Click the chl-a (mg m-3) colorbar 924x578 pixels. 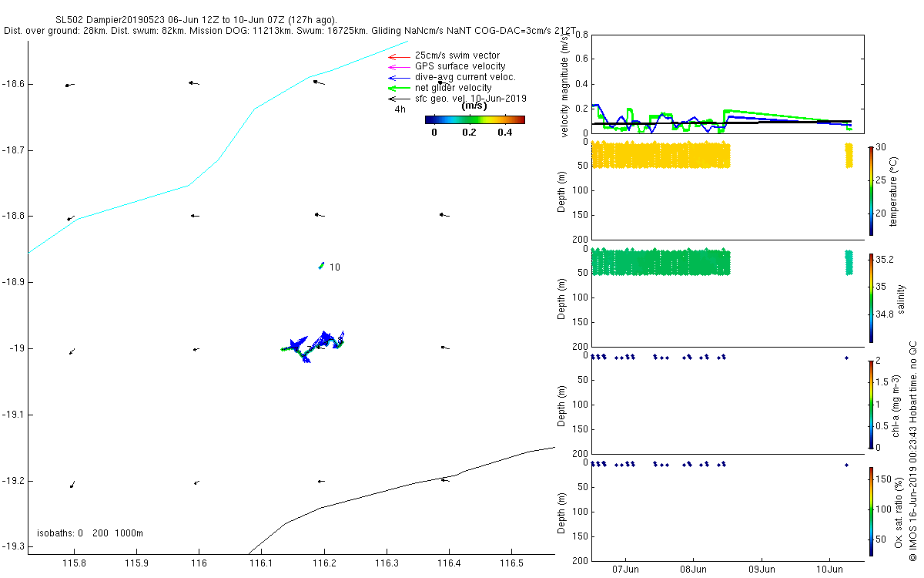(x=871, y=404)
